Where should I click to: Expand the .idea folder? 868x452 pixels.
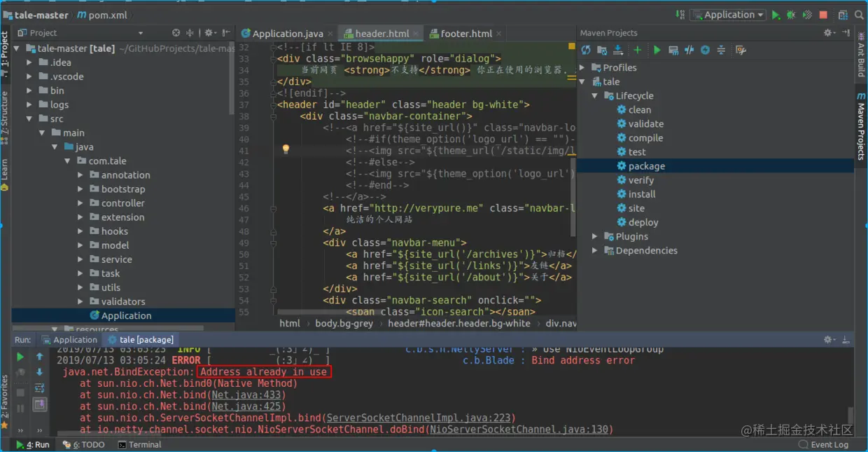[29, 62]
